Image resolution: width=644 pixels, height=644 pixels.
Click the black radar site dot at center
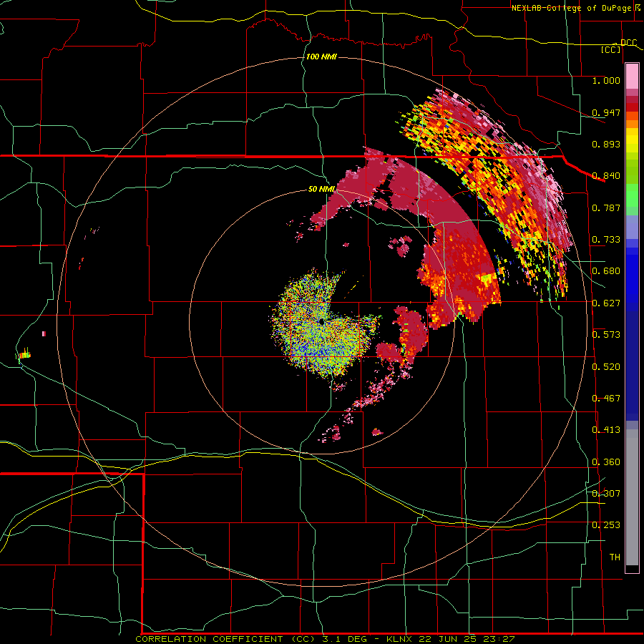coord(321,321)
